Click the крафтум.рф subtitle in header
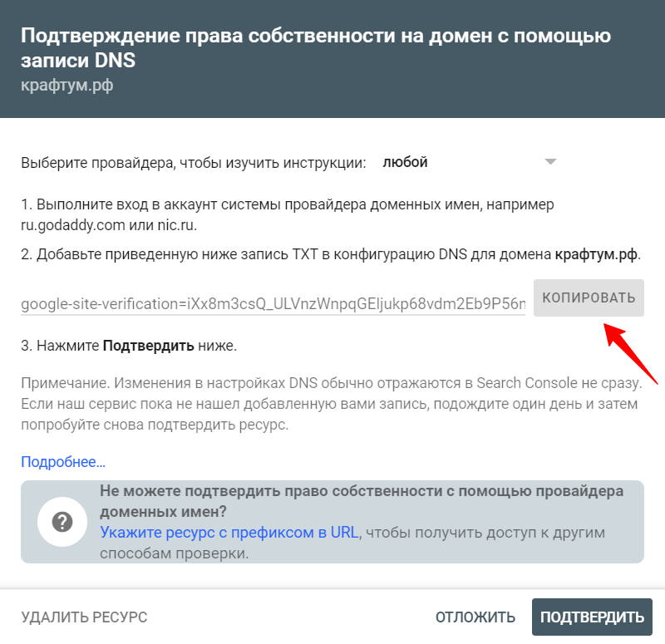665x644 pixels. pos(67,86)
